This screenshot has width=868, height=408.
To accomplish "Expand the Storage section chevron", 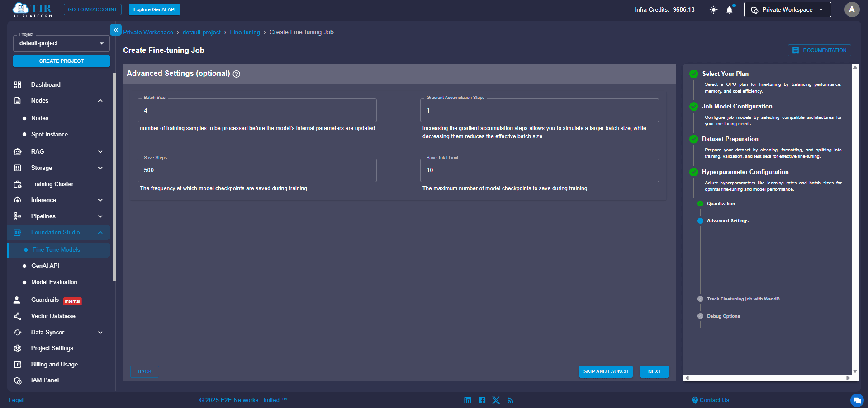I will (100, 168).
